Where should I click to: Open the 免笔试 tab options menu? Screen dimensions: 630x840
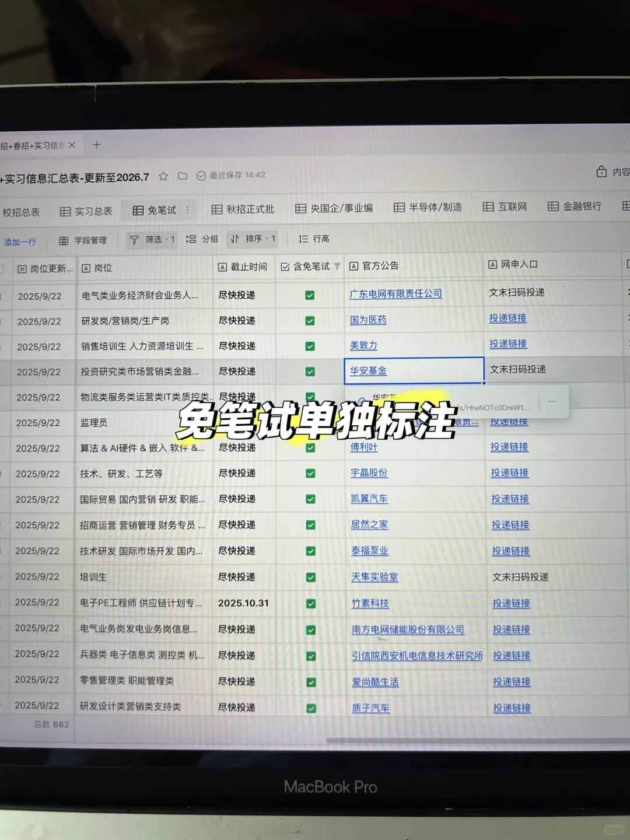click(x=187, y=210)
